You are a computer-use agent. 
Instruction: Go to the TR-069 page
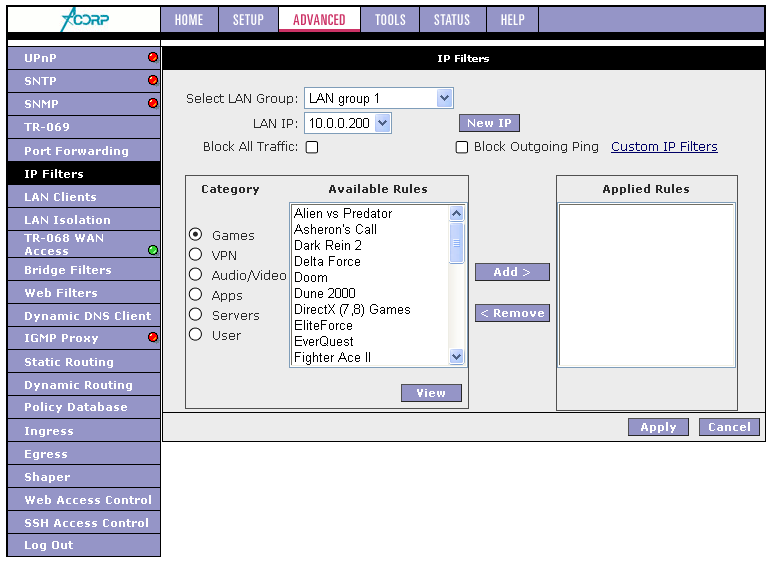pos(84,127)
